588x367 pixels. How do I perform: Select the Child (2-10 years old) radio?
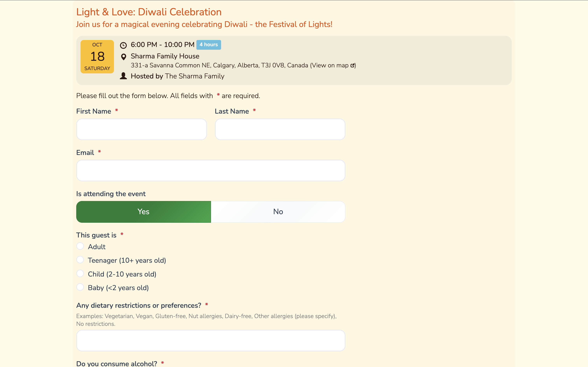pyautogui.click(x=80, y=274)
